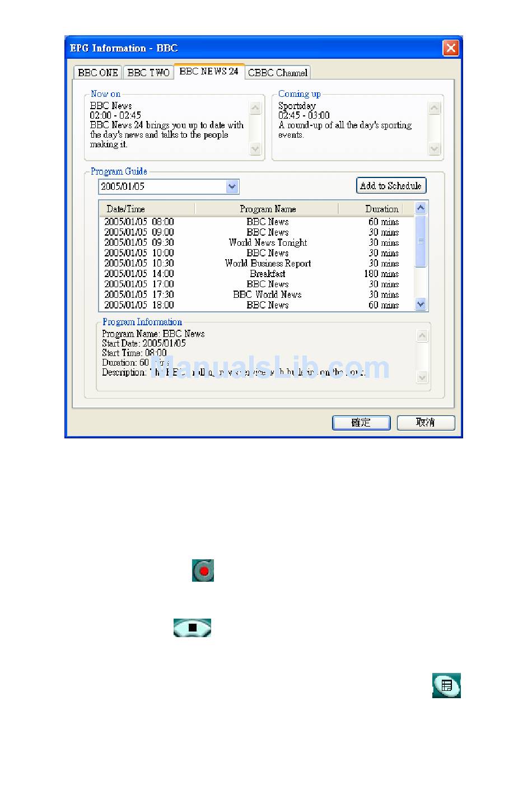The image size is (532, 795).
Task: Click the Add to Schedule button
Action: pyautogui.click(x=391, y=186)
